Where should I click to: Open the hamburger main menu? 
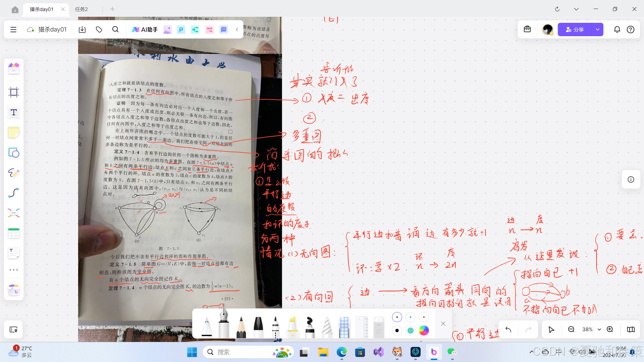(13, 29)
